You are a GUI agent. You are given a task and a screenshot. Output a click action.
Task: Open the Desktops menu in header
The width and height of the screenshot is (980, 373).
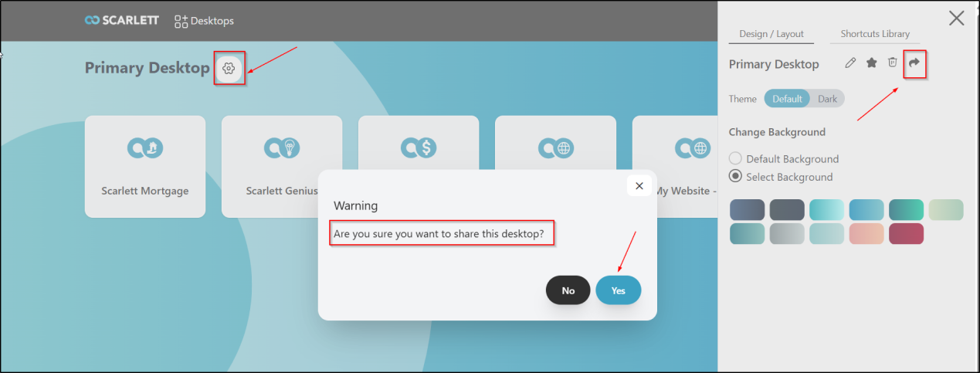click(204, 21)
